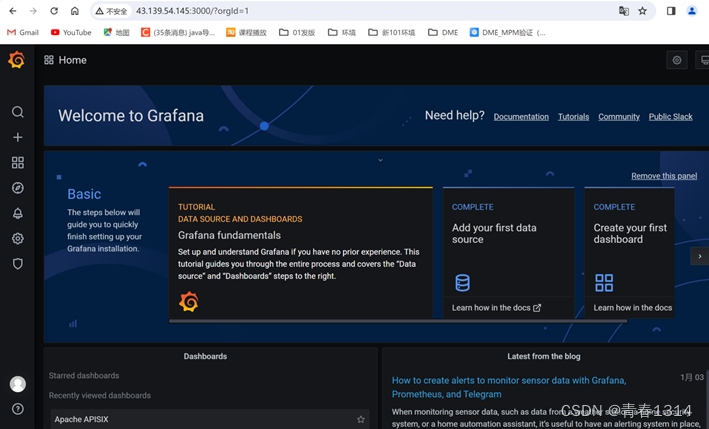
Task: Open the DME bookmark folder
Action: point(443,33)
